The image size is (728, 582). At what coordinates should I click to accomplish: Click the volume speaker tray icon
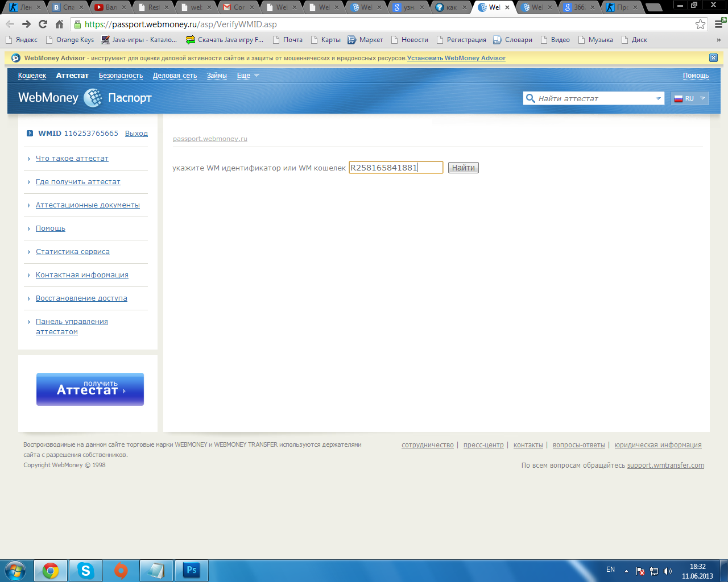point(668,571)
